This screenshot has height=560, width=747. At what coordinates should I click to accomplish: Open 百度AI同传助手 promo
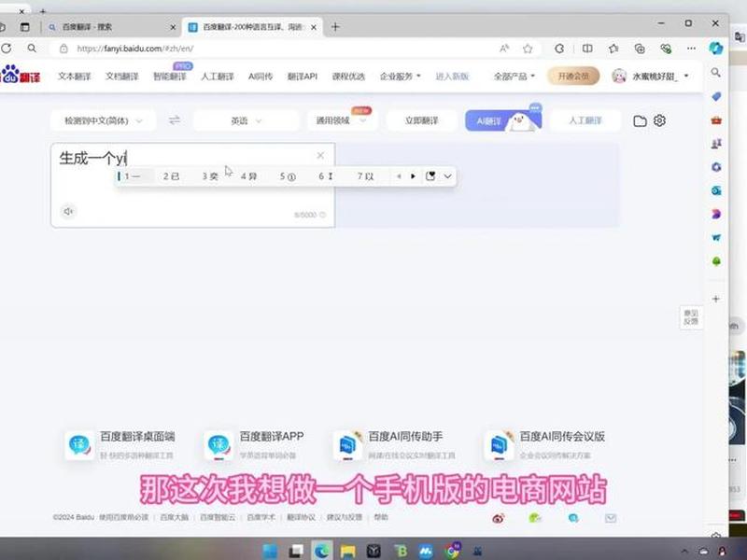pos(394,445)
